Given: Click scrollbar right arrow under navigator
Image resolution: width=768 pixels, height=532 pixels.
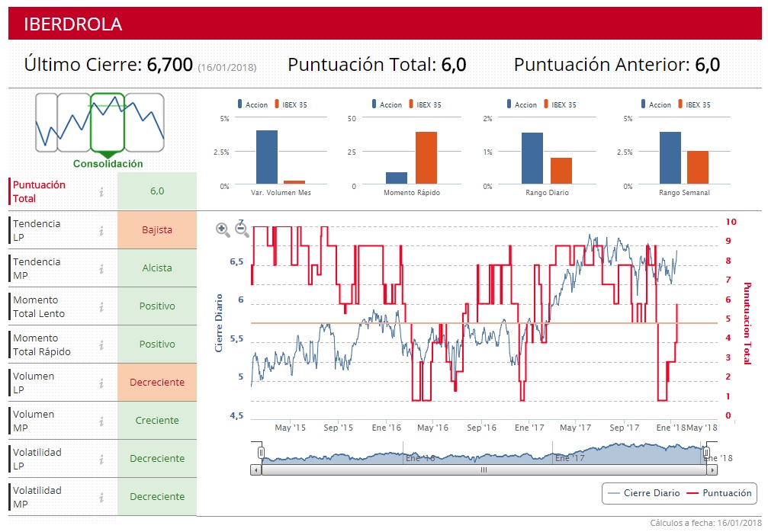Looking at the screenshot, I should point(712,470).
